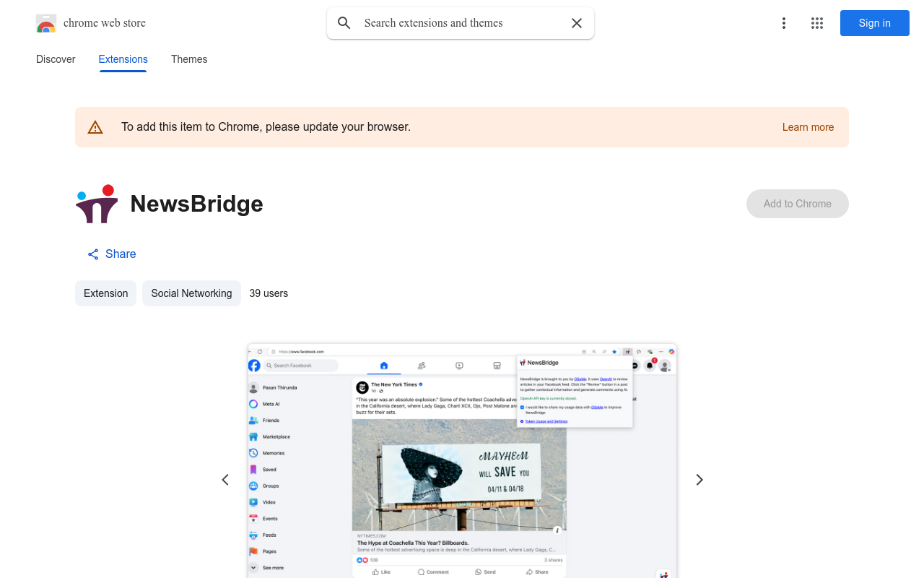
Task: Click the Share link
Action: [112, 254]
